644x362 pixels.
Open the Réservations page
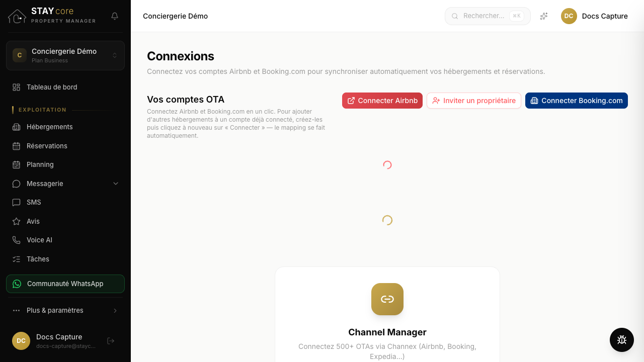pyautogui.click(x=65, y=146)
